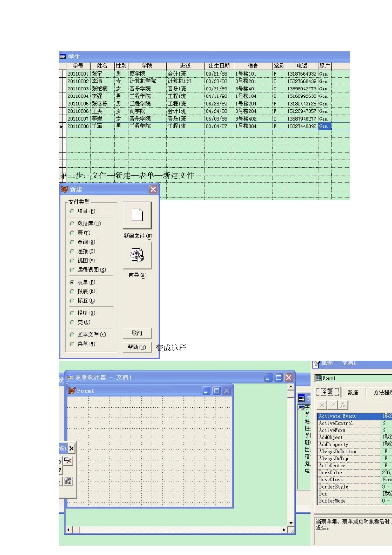This screenshot has height=555, width=392.
Task: Select the AlwaysOnTop property
Action: tap(354, 458)
